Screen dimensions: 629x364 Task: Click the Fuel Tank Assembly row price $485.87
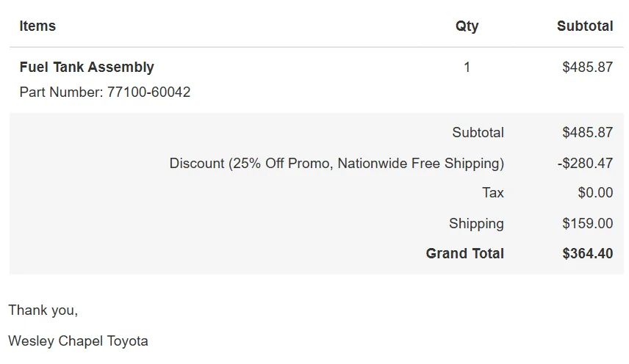point(587,68)
